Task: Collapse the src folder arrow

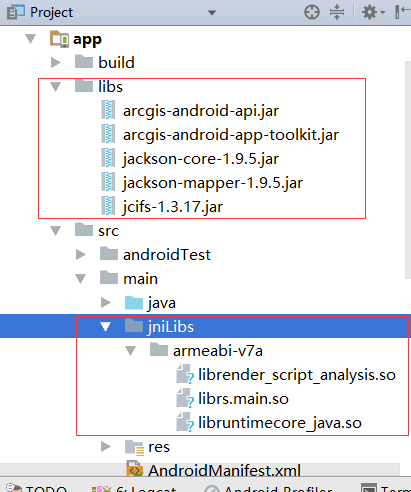Action: [55, 231]
